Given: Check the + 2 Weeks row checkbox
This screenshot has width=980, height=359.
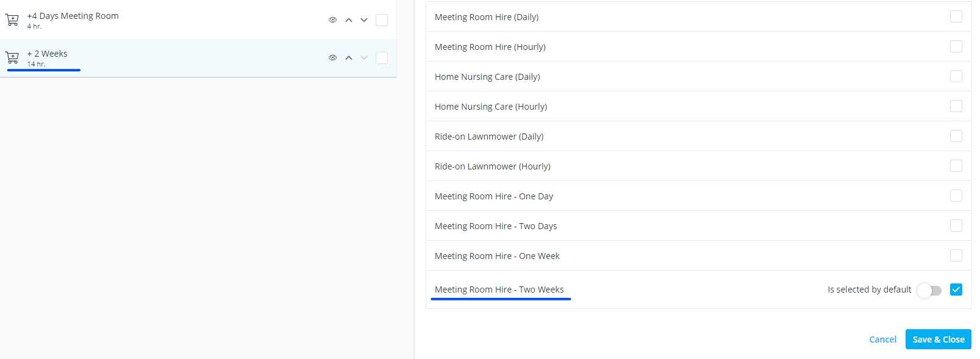Looking at the screenshot, I should 382,58.
